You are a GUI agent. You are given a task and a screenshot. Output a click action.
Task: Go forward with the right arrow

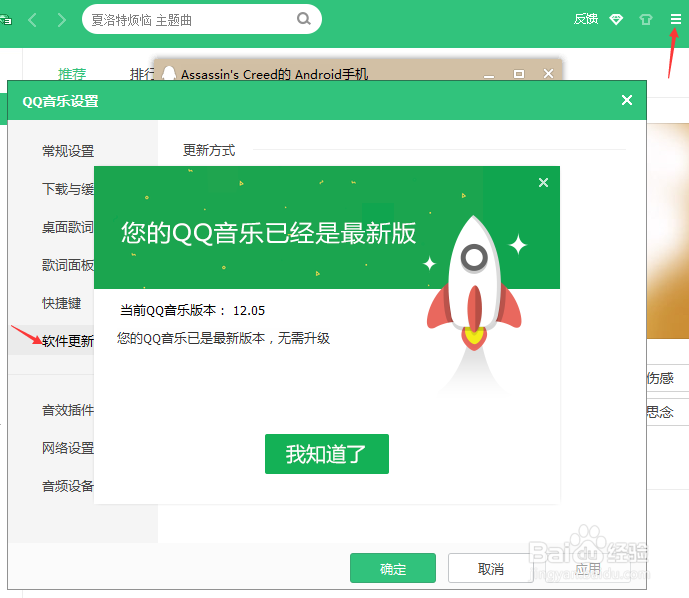(62, 20)
